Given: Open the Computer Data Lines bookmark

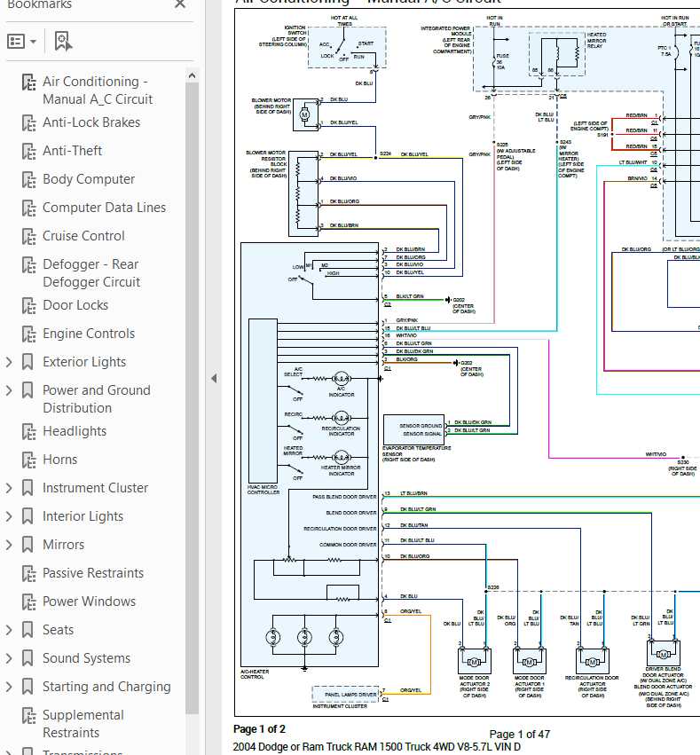Looking at the screenshot, I should point(104,208).
